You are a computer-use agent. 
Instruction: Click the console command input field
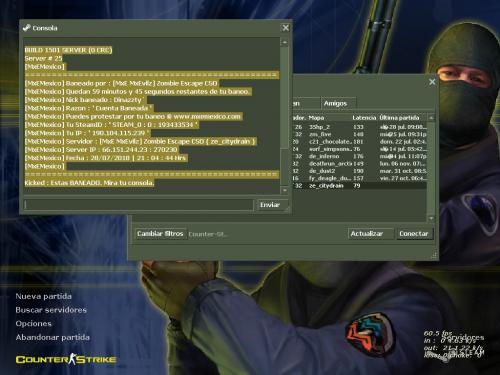139,205
